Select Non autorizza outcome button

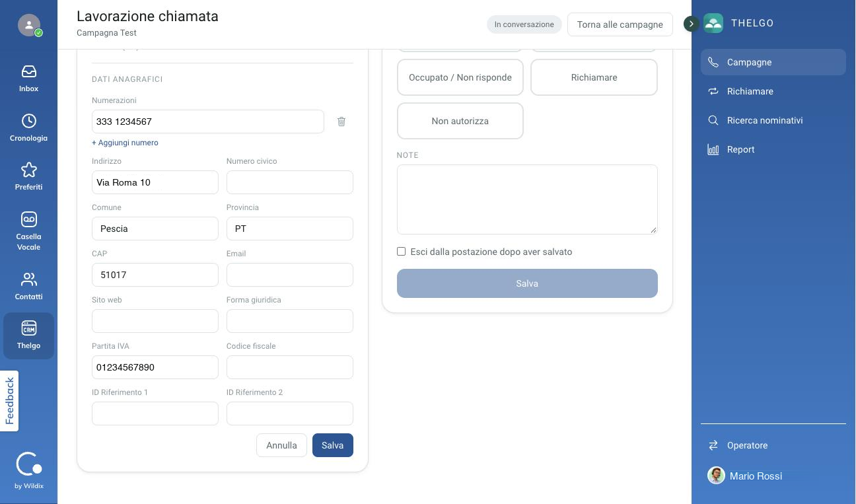(x=460, y=121)
